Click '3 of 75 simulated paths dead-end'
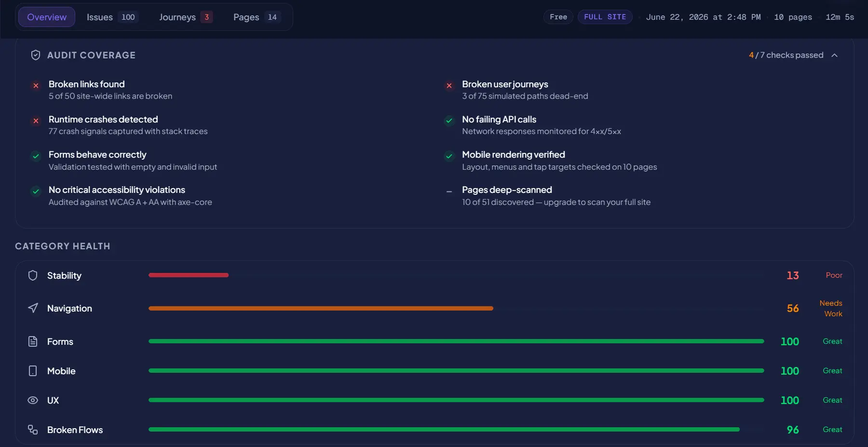Image resolution: width=868 pixels, height=447 pixels. [x=525, y=96]
